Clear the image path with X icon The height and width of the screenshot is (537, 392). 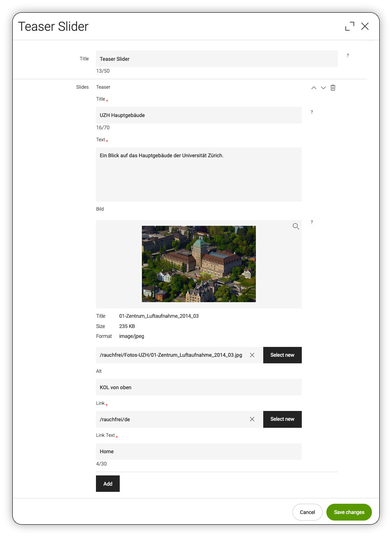pyautogui.click(x=252, y=355)
